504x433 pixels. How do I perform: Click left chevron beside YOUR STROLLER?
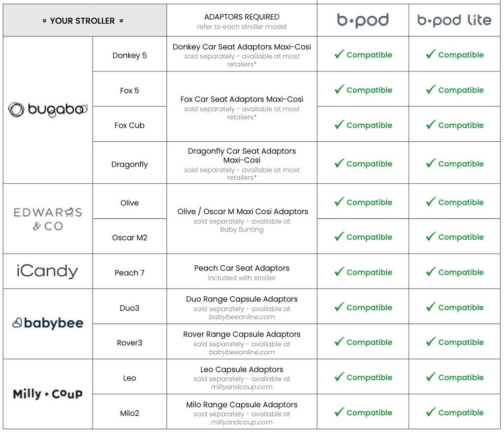pos(44,21)
